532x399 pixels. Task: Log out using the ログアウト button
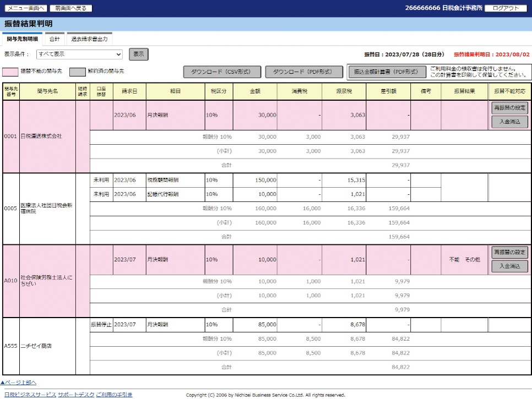[x=506, y=8]
